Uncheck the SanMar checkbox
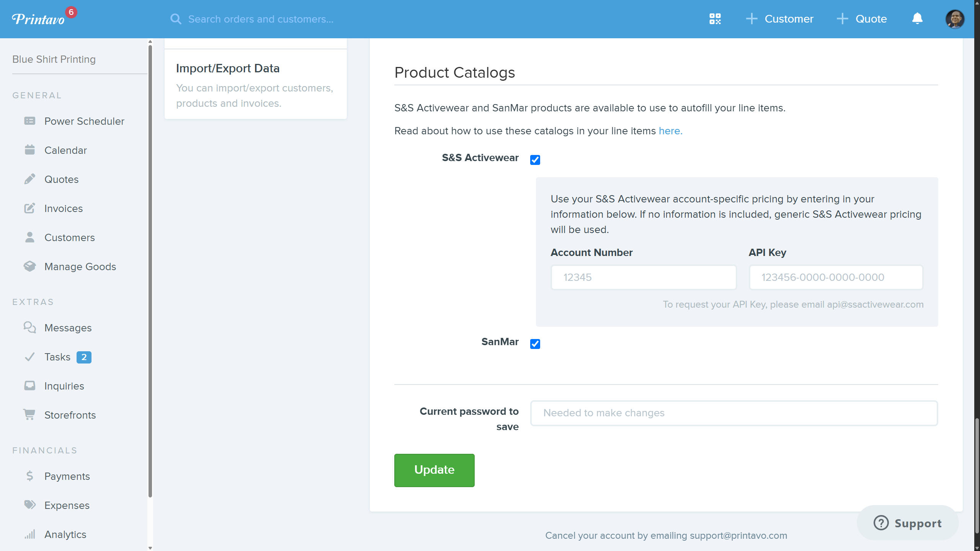 click(x=535, y=344)
